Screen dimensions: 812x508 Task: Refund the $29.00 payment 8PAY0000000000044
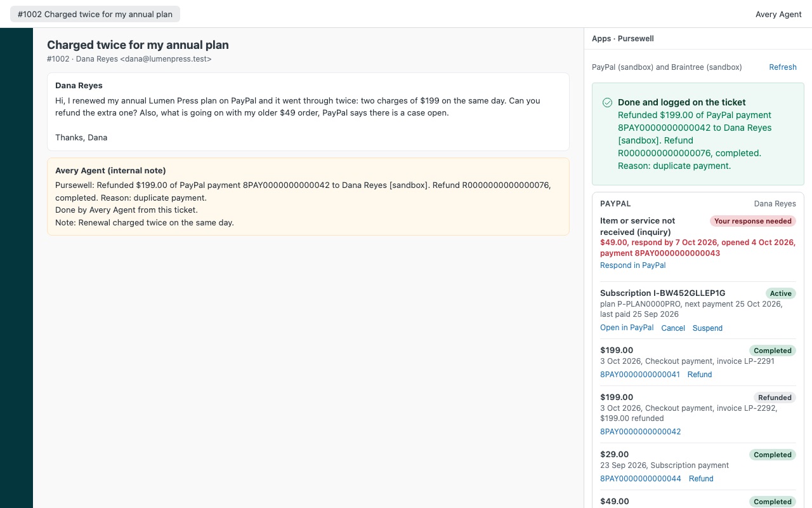pyautogui.click(x=701, y=479)
